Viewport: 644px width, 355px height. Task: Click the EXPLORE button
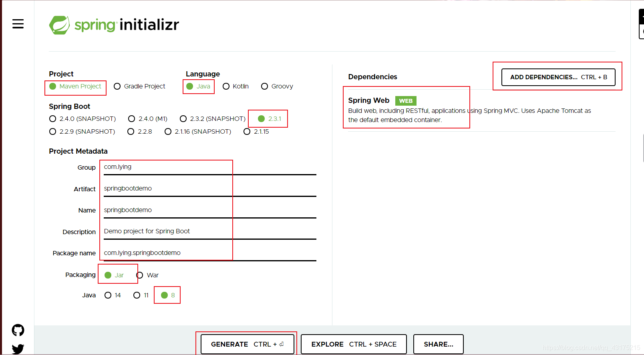click(x=354, y=344)
